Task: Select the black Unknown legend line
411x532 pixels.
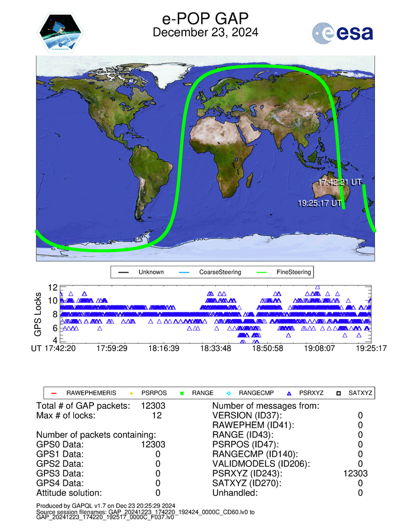Action: [124, 272]
